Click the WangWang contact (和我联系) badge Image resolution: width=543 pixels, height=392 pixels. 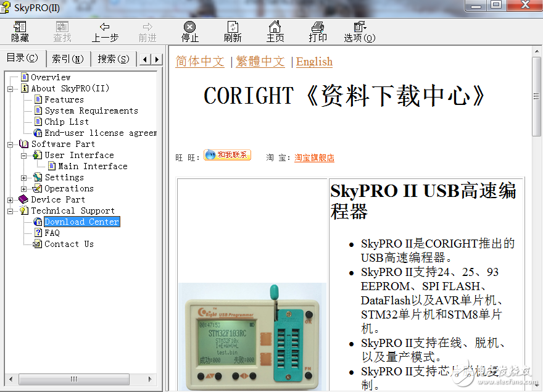[227, 155]
